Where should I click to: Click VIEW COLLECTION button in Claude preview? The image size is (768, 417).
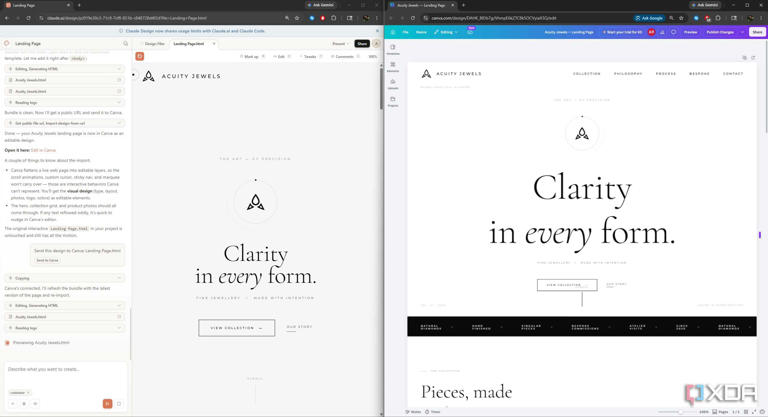click(x=237, y=328)
